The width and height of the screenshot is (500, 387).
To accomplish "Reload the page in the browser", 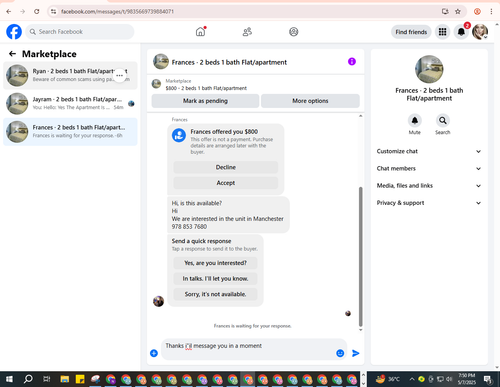I will [37, 11].
